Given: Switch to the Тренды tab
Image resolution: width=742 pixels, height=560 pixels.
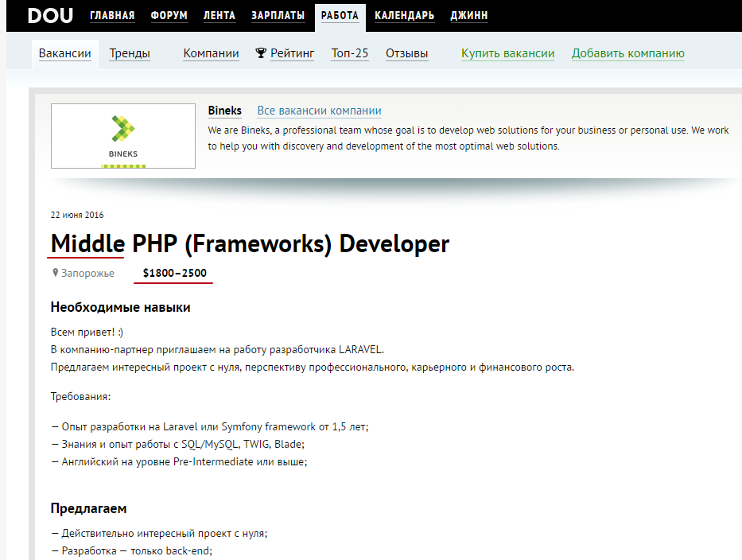Looking at the screenshot, I should tap(130, 53).
